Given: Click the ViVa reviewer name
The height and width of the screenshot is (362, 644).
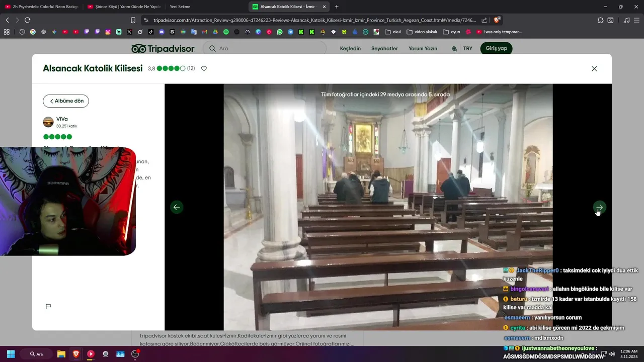Looking at the screenshot, I should (62, 119).
